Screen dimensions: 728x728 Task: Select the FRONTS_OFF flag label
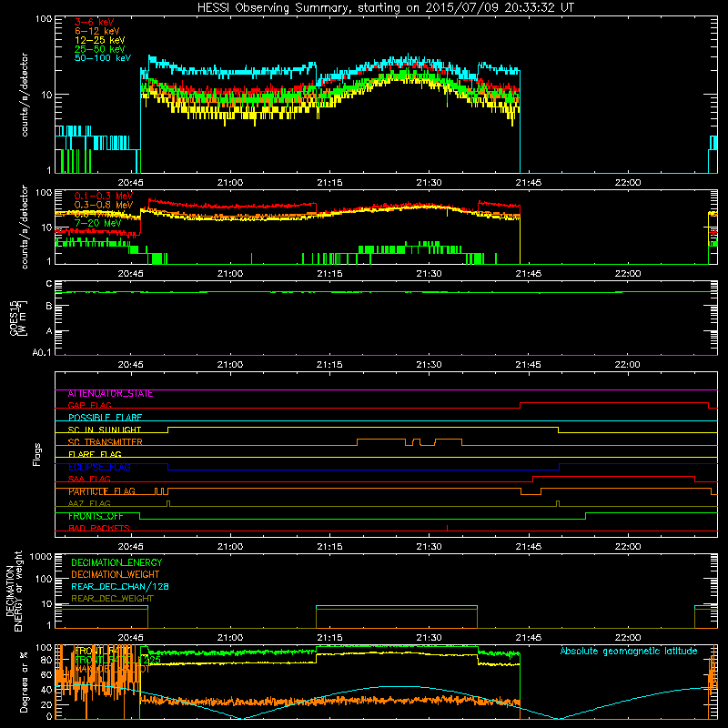click(96, 516)
